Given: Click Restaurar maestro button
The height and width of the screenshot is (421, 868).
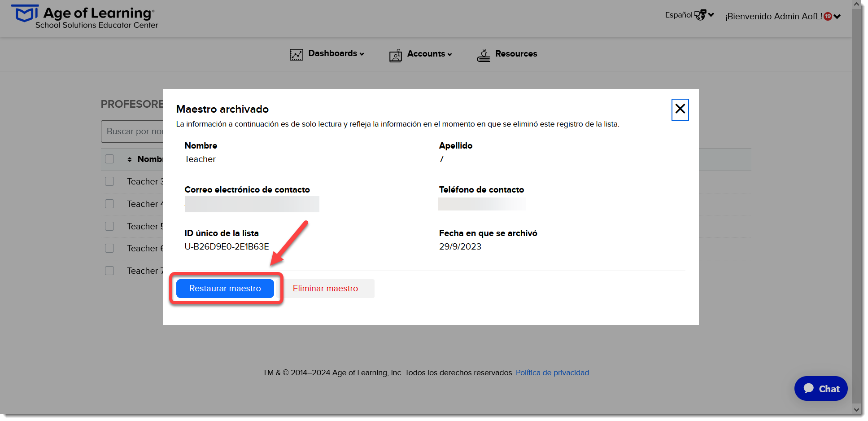Looking at the screenshot, I should pyautogui.click(x=225, y=289).
